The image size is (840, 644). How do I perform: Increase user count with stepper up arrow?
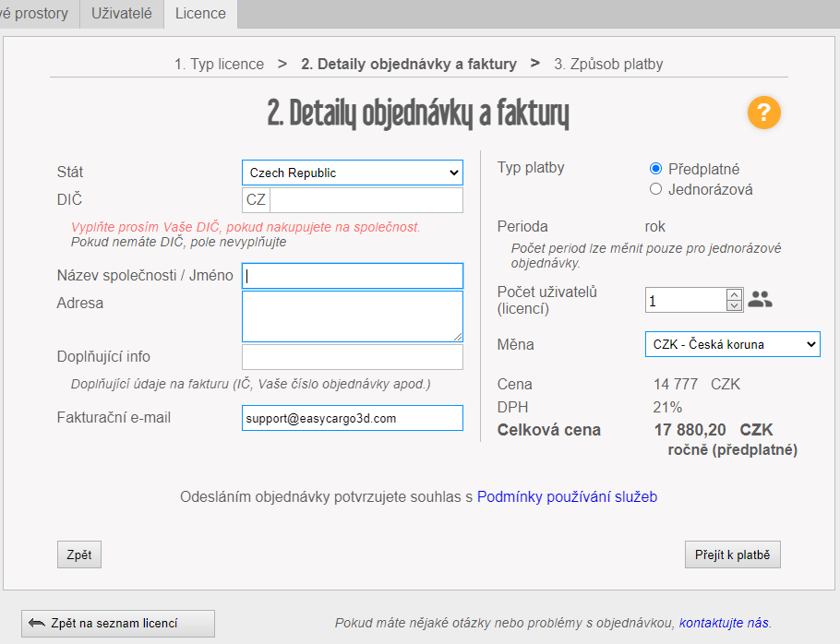[734, 294]
